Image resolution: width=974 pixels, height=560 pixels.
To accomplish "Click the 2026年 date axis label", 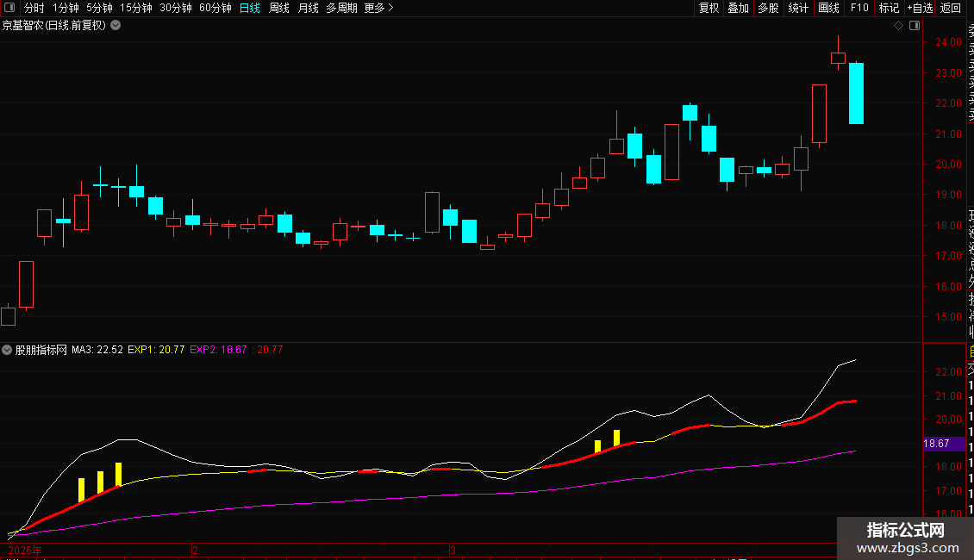I will pyautogui.click(x=25, y=551).
